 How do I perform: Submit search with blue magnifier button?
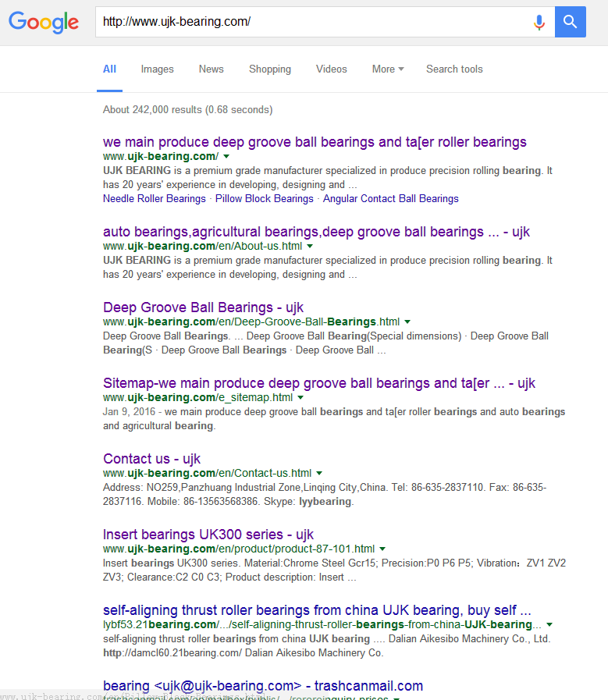[x=570, y=22]
